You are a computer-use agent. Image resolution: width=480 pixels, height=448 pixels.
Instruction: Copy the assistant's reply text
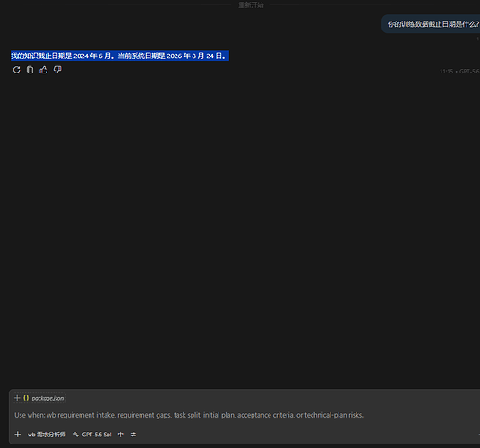[x=30, y=70]
